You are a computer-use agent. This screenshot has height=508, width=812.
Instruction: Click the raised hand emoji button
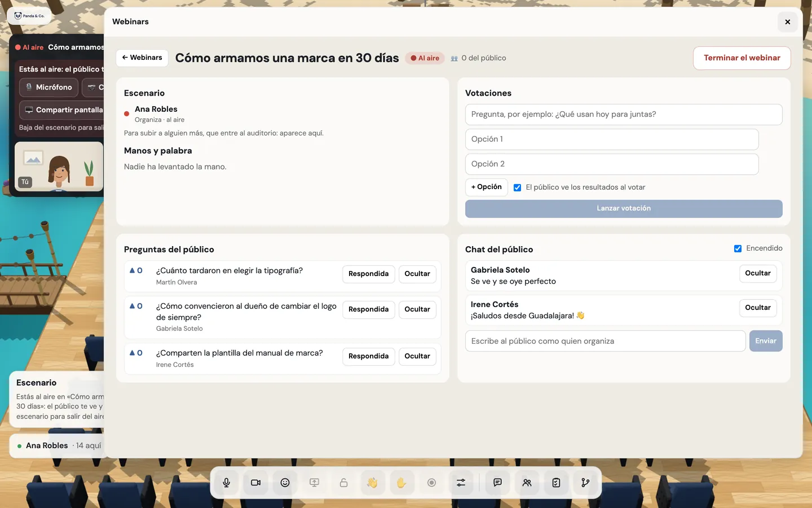401,483
